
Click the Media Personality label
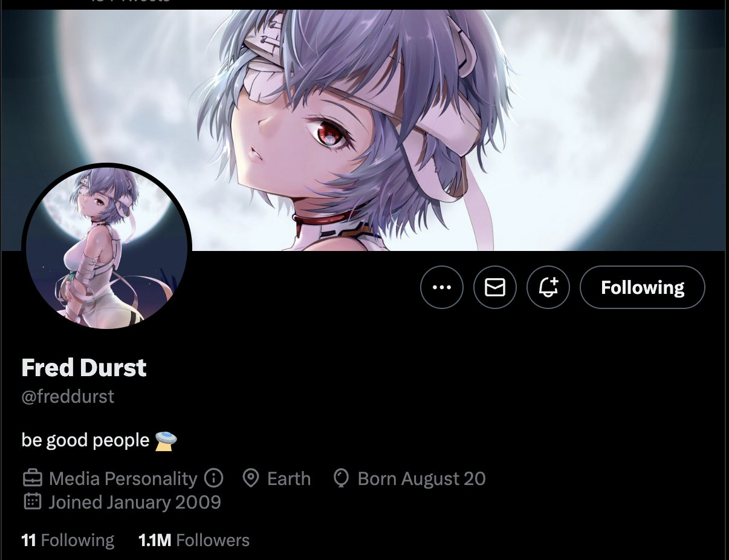click(x=123, y=479)
